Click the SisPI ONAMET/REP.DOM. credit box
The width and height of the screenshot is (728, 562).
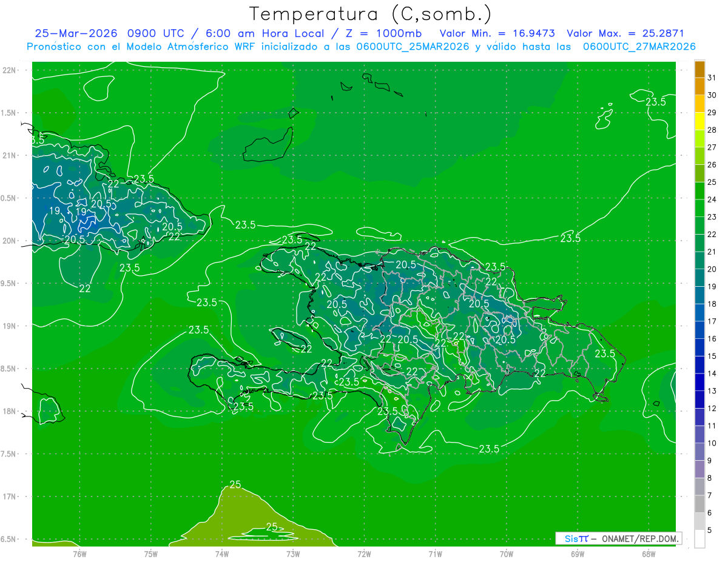click(619, 538)
